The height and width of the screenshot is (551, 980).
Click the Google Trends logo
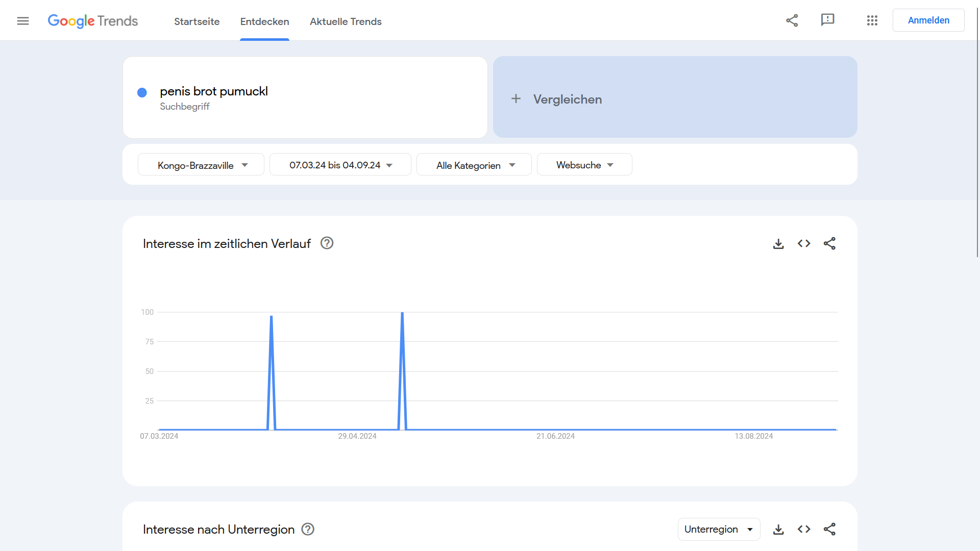pos(93,21)
